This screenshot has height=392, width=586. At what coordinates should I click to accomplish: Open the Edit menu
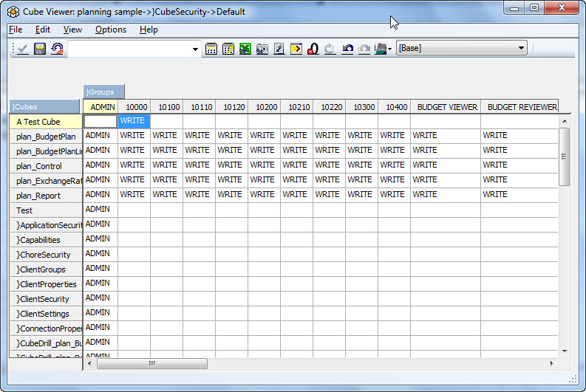click(x=43, y=30)
